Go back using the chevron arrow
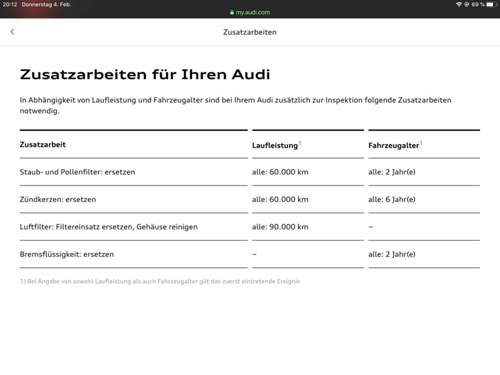 pyautogui.click(x=12, y=32)
